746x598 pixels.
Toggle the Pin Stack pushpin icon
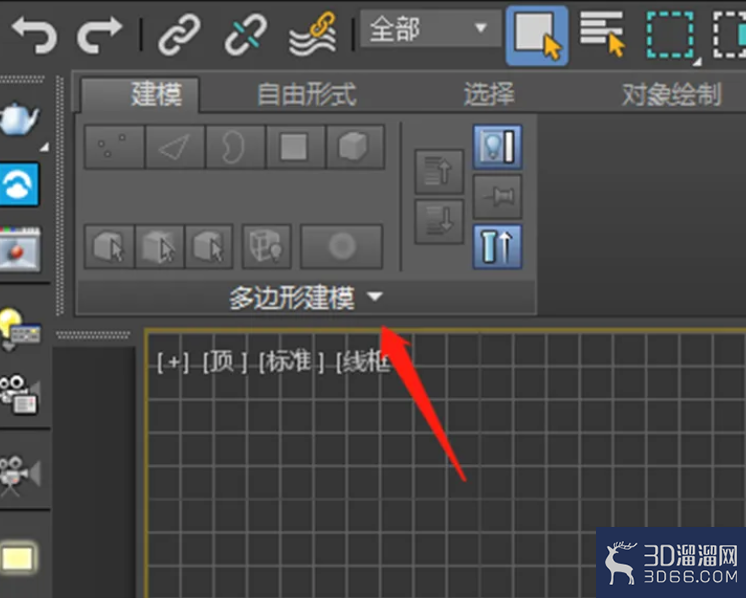point(497,196)
